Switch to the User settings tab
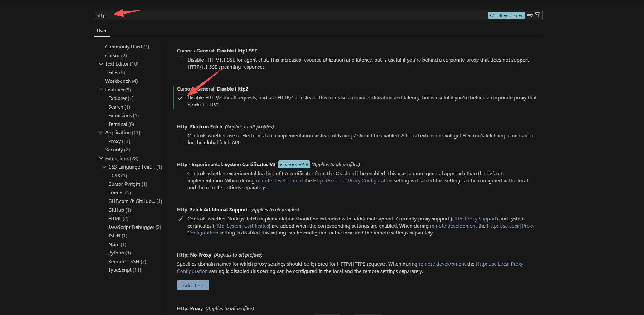This screenshot has height=315, width=644. [102, 31]
